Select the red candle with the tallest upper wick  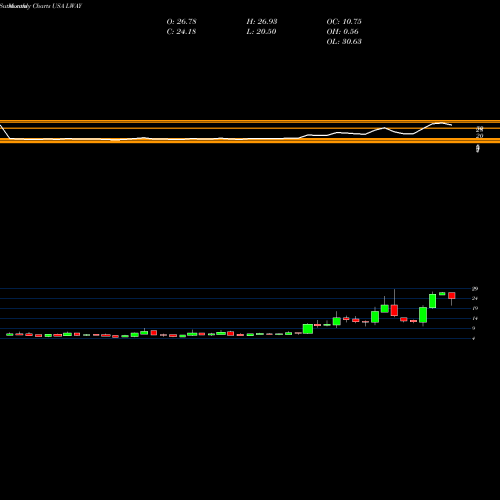(394, 310)
